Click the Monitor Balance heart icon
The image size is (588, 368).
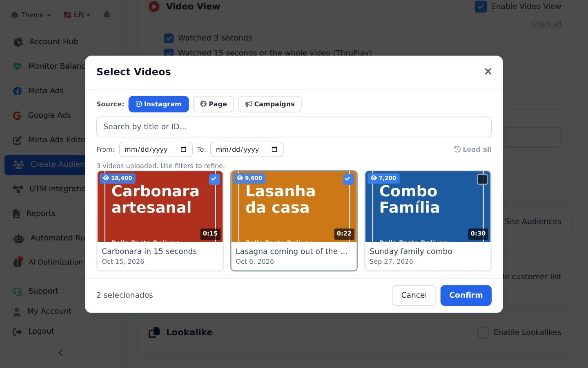(x=18, y=66)
